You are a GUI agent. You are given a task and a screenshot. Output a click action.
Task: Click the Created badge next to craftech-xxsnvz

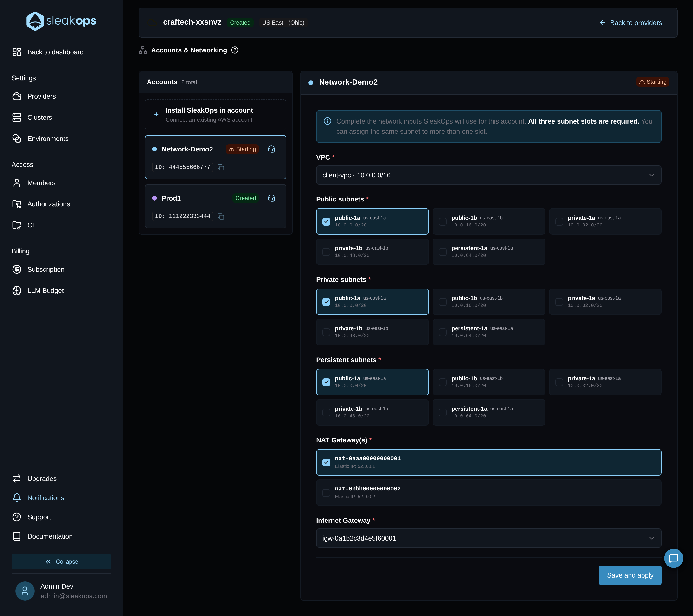[x=240, y=23]
